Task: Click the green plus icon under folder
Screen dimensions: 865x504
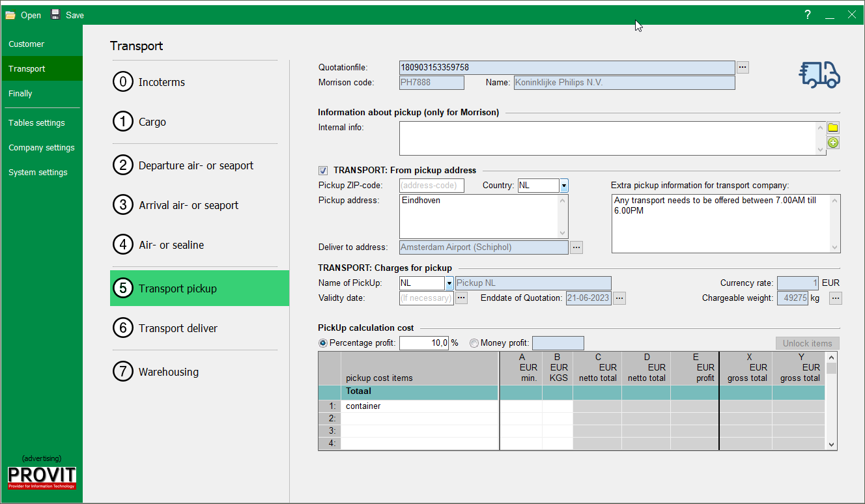Action: pyautogui.click(x=832, y=143)
